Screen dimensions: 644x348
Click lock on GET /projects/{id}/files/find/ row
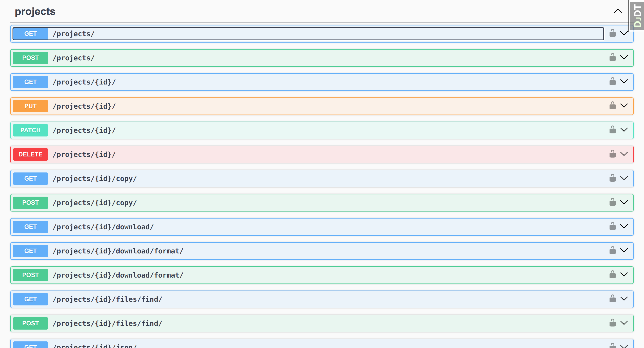[612, 298]
